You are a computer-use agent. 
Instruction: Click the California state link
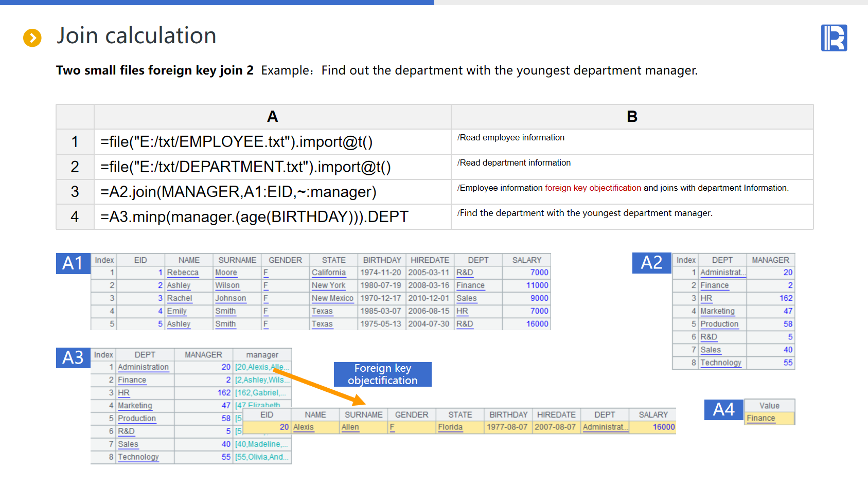coord(328,273)
